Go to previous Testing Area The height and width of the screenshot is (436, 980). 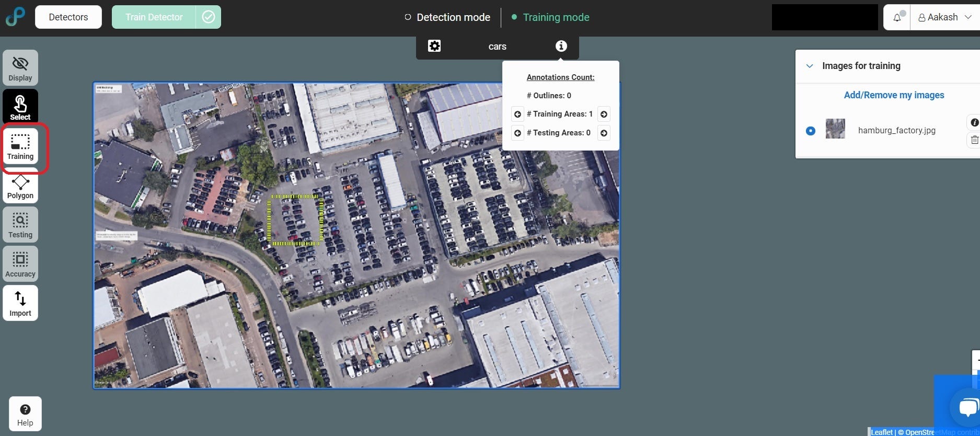click(517, 133)
